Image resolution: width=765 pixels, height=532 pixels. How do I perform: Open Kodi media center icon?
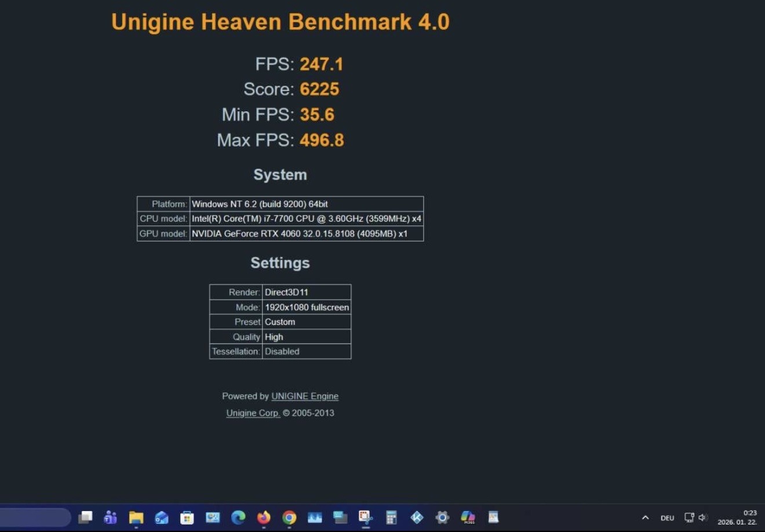417,517
